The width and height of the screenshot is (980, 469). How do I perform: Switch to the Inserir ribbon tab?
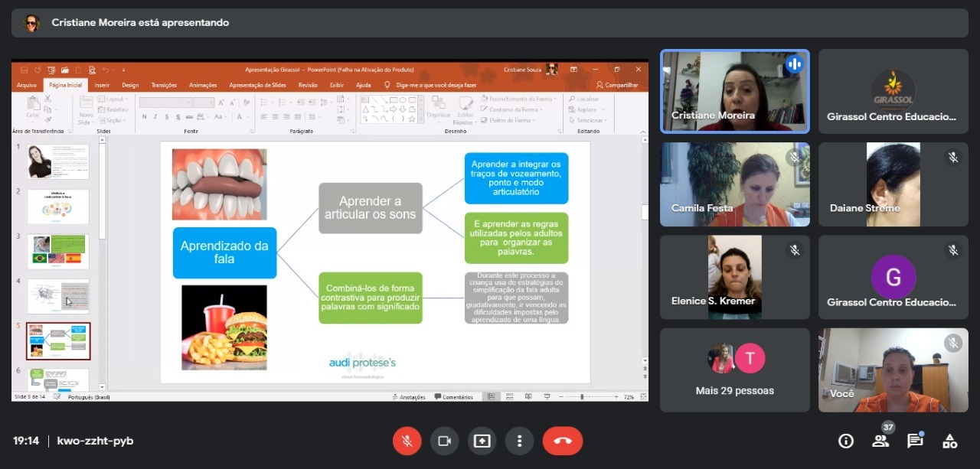102,85
